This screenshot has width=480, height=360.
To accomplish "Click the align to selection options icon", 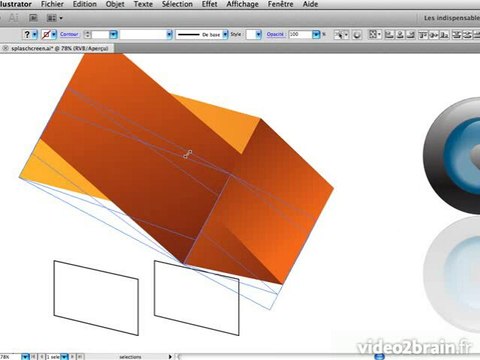I will [x=374, y=34].
